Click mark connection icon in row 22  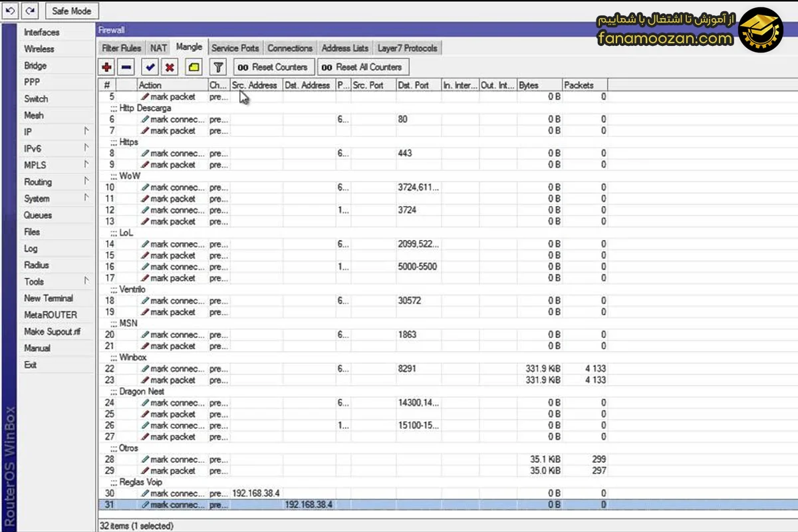click(x=145, y=369)
